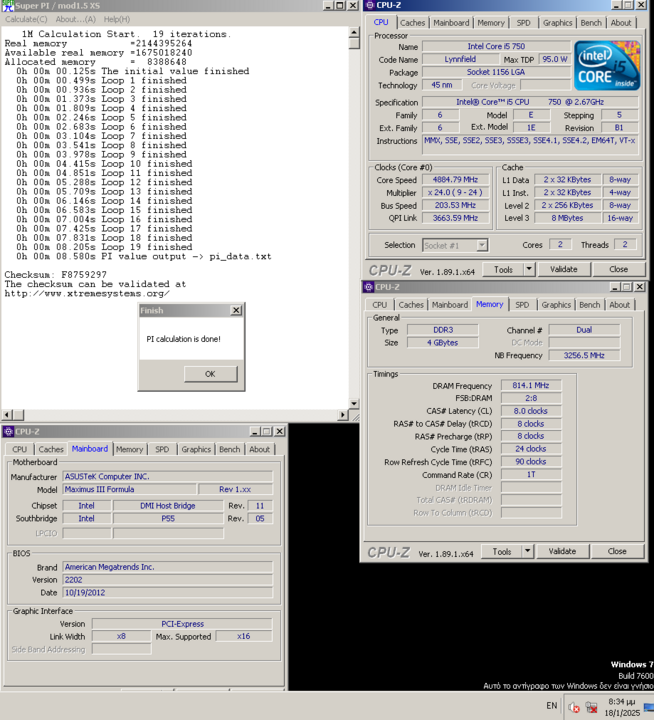654x720 pixels.
Task: Click the EN language indicator
Action: (x=552, y=706)
